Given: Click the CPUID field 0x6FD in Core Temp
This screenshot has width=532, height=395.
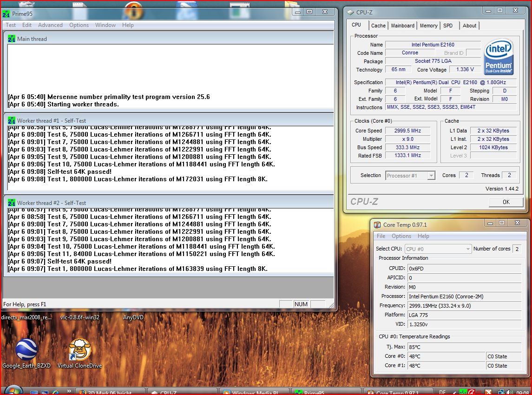Looking at the screenshot, I should (464, 269).
